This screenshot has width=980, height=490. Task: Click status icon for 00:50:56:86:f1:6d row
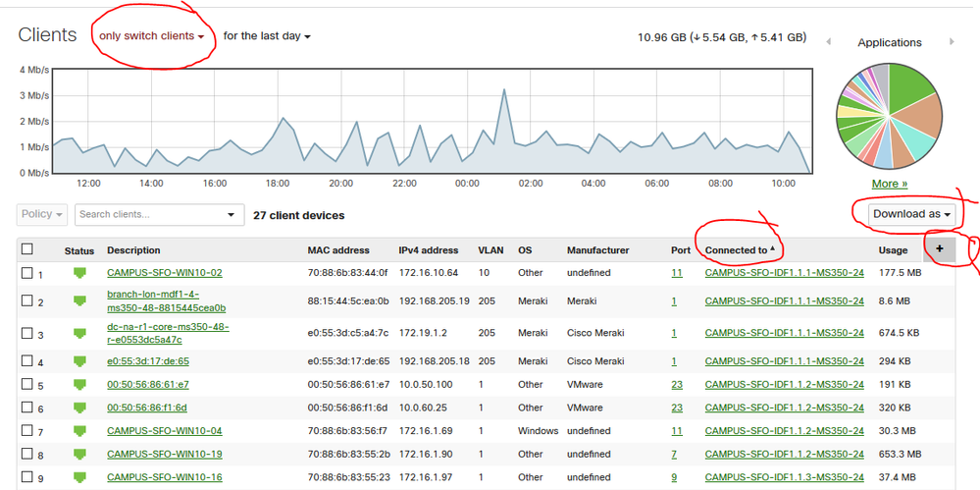click(x=79, y=408)
